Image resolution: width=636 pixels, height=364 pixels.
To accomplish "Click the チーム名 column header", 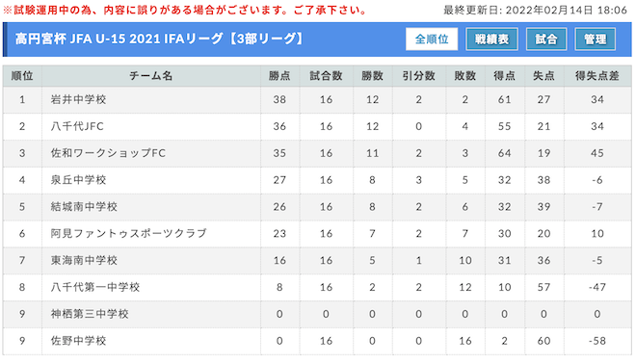I will click(x=151, y=76).
